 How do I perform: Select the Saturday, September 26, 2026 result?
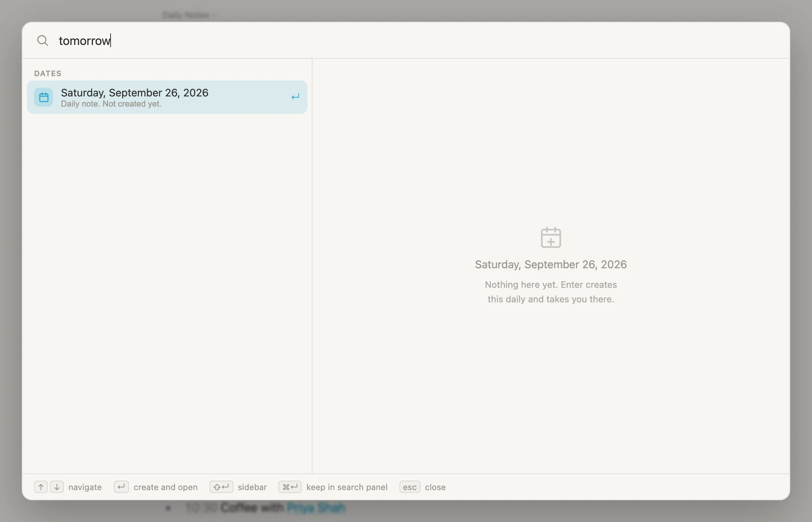[167, 97]
